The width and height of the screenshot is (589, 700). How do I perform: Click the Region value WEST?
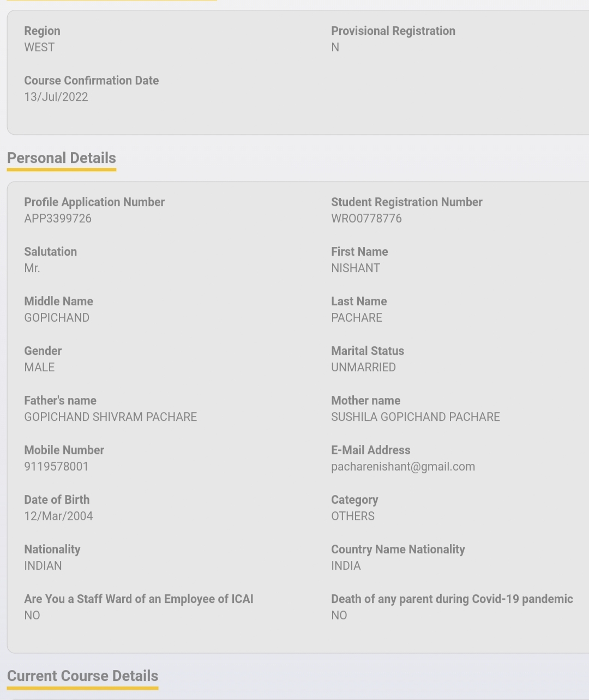(39, 47)
